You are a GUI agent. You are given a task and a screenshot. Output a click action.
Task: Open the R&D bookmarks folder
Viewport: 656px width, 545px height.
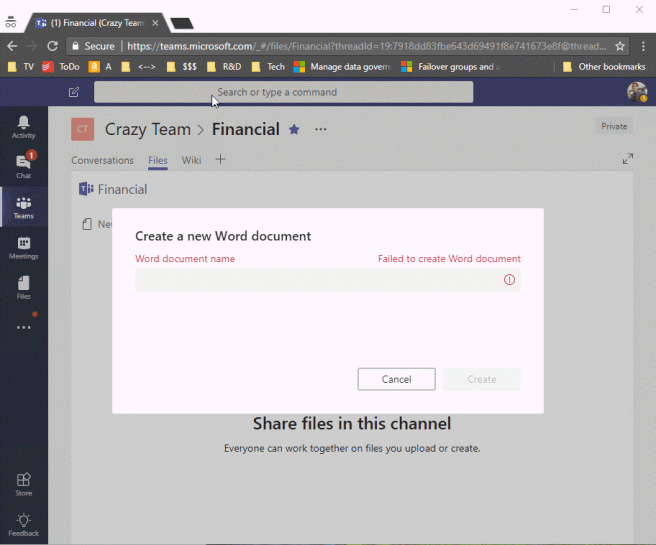[x=224, y=67]
